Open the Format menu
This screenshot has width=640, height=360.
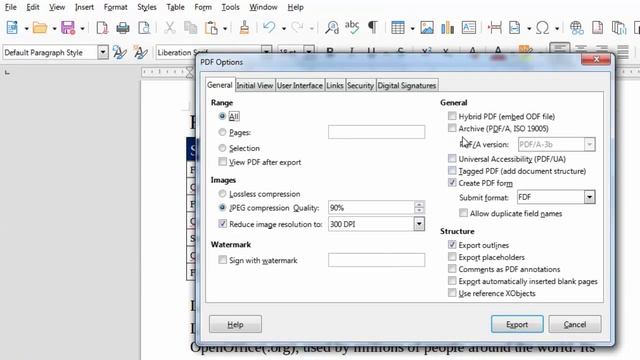(x=116, y=7)
